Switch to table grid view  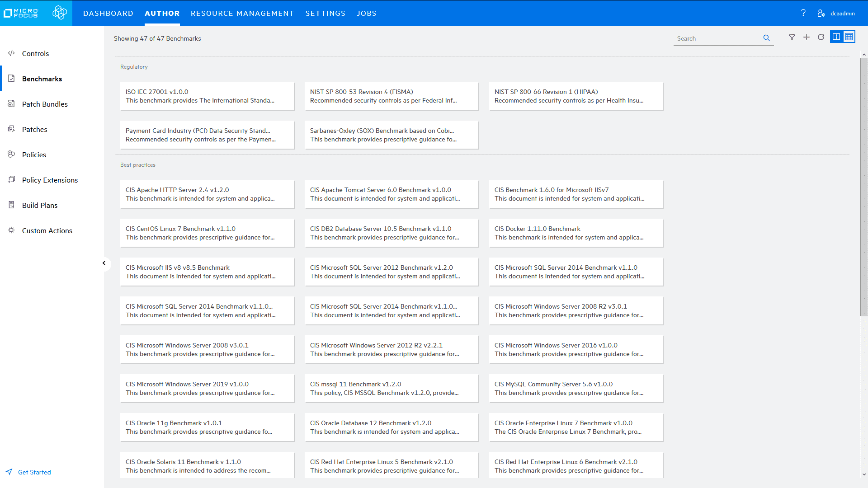(849, 37)
